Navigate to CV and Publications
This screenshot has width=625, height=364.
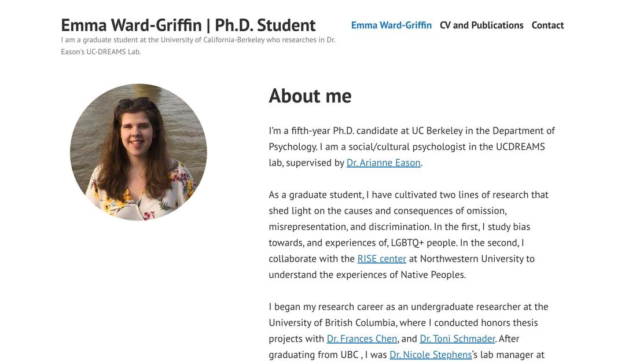[481, 25]
